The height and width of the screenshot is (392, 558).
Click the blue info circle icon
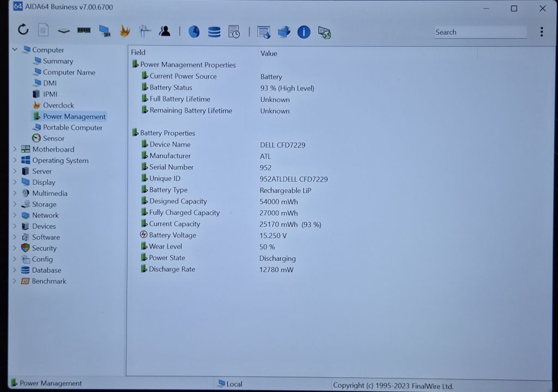click(x=304, y=32)
